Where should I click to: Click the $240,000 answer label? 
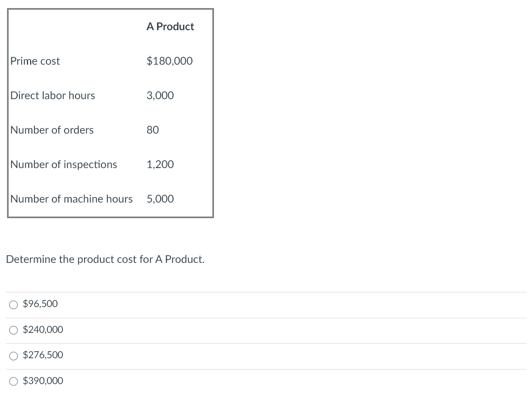pyautogui.click(x=43, y=330)
